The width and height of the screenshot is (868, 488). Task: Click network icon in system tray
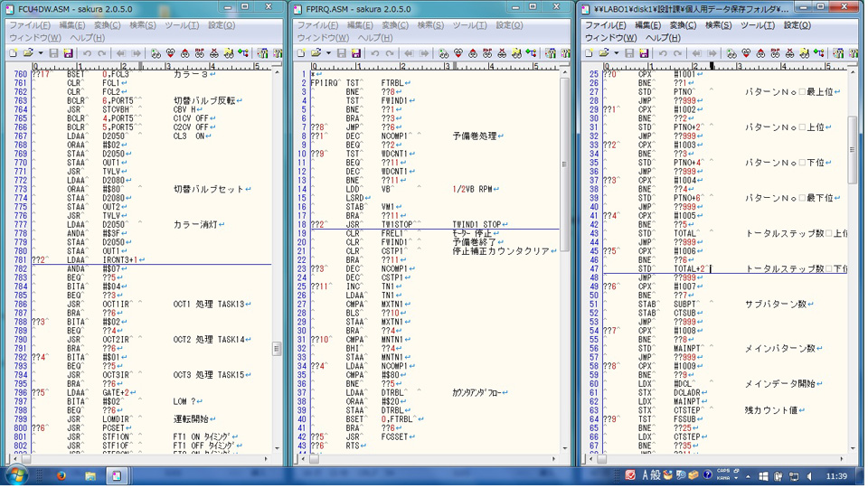click(x=794, y=476)
